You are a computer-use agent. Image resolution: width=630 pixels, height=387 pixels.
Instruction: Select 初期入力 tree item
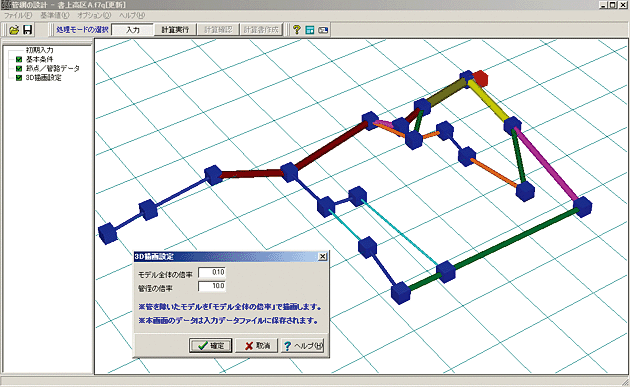pos(39,50)
